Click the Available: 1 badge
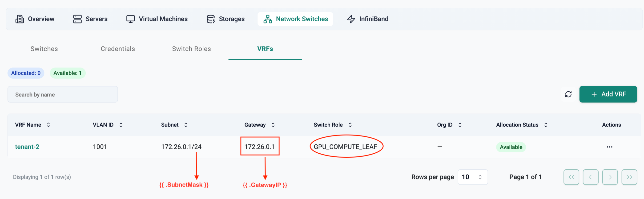Screen dimensions: 644x199 [68, 73]
